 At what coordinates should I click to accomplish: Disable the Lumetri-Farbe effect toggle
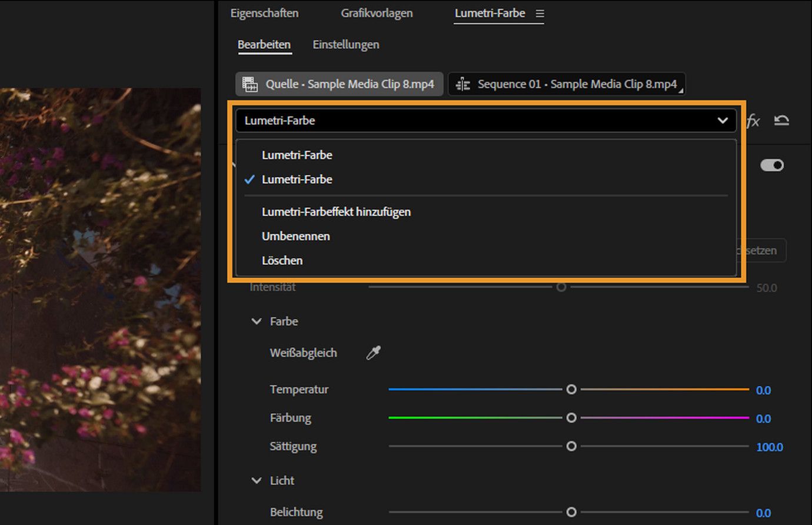pos(773,165)
